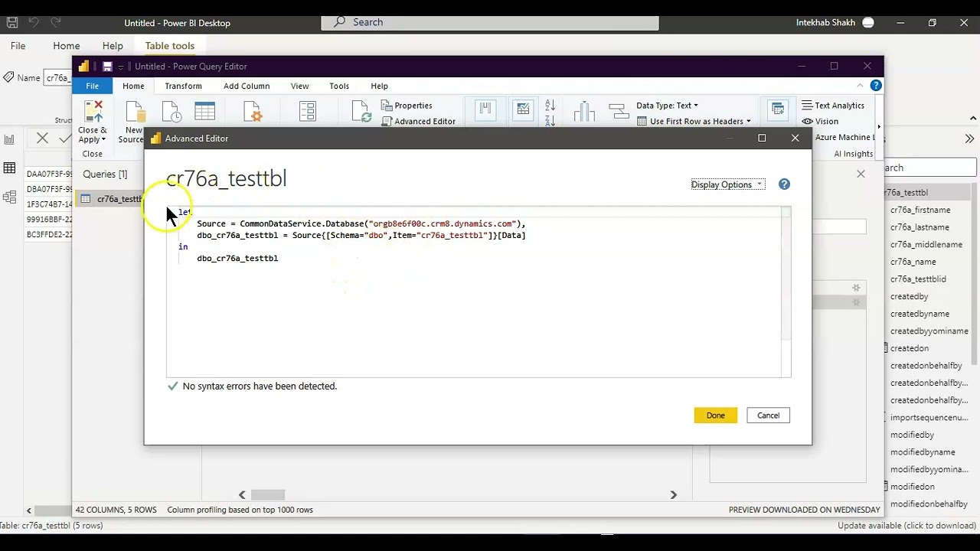Screen dimensions: 980x551
Task: Click the code editor vertical scrollbar
Action: [786, 275]
